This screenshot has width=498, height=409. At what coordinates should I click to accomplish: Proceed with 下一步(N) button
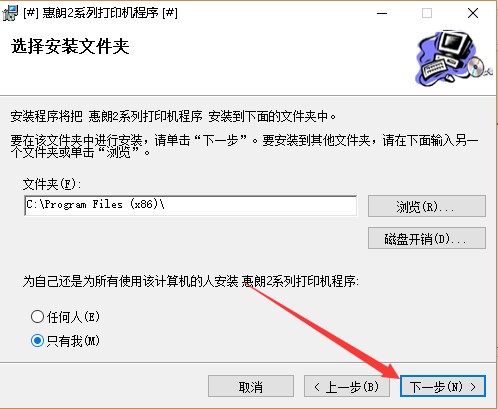(443, 386)
